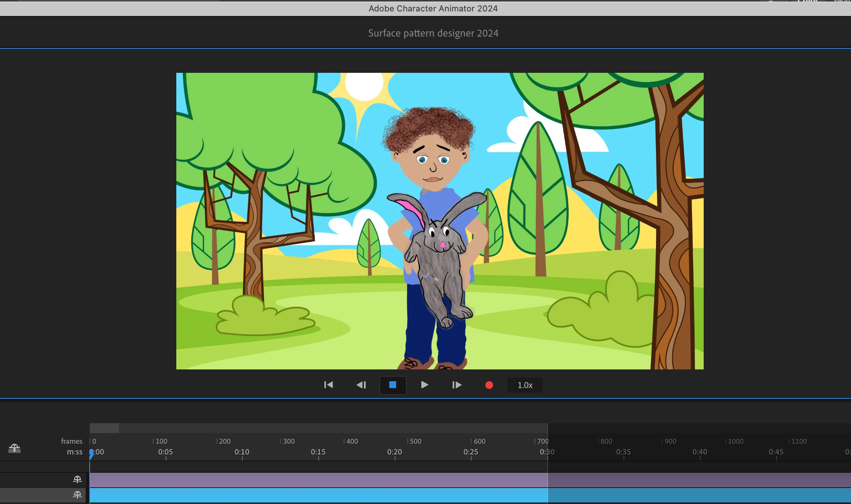Click the red Record button

(489, 385)
